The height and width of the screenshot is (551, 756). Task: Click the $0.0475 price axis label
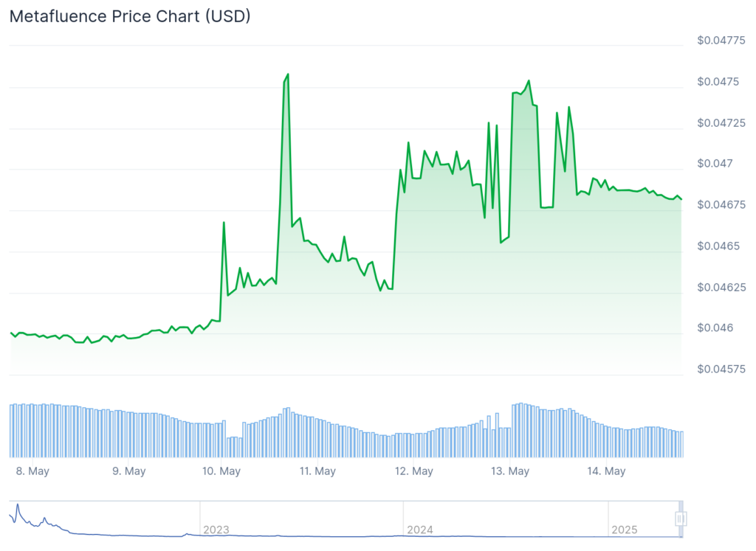point(718,81)
